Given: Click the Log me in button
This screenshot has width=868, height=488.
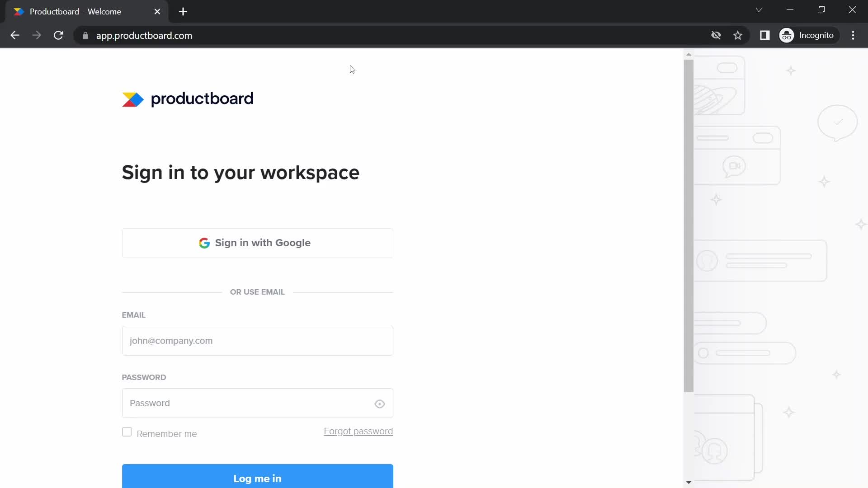Looking at the screenshot, I should coord(257,479).
